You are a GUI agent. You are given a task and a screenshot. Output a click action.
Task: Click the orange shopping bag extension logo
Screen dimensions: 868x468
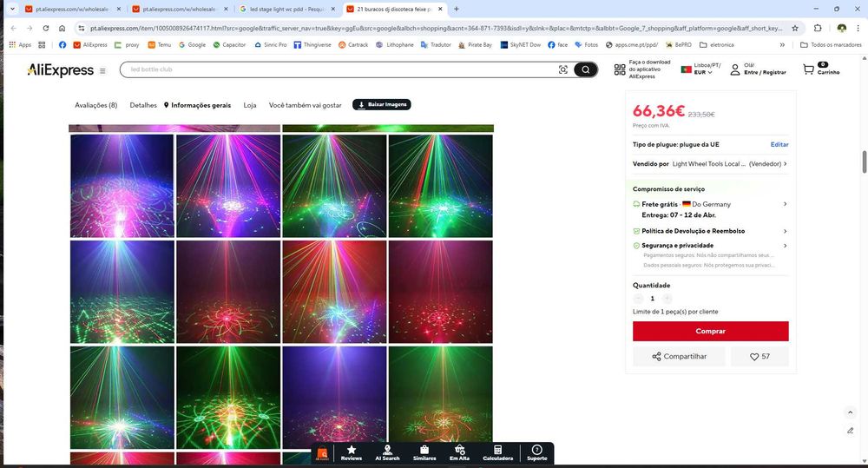point(322,454)
